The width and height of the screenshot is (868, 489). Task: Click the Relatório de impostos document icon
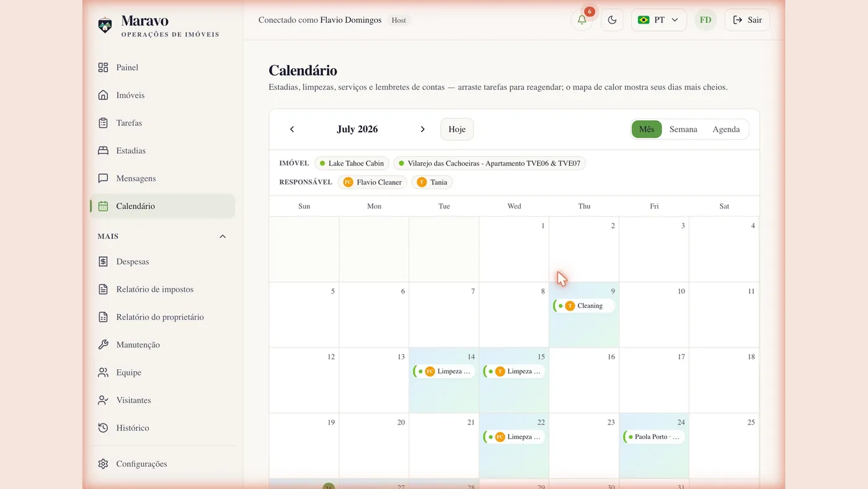tap(104, 289)
